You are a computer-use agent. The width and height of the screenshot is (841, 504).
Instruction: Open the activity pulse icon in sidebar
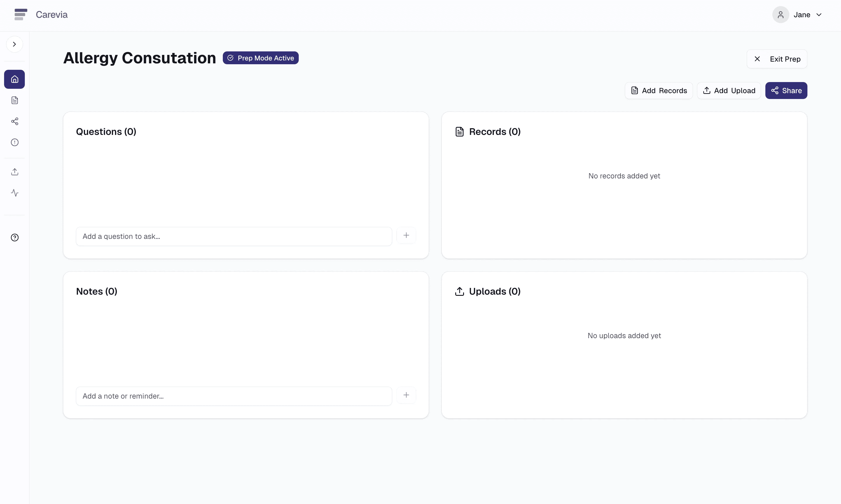click(15, 193)
